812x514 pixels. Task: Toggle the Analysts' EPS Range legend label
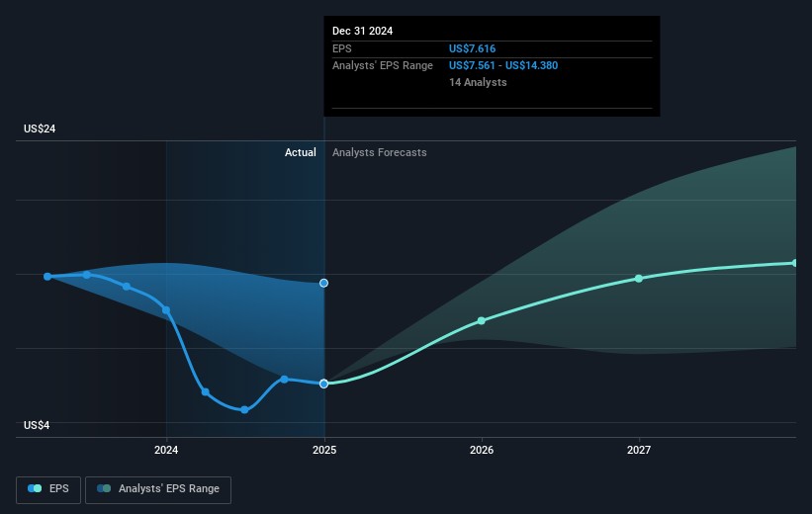pos(168,488)
